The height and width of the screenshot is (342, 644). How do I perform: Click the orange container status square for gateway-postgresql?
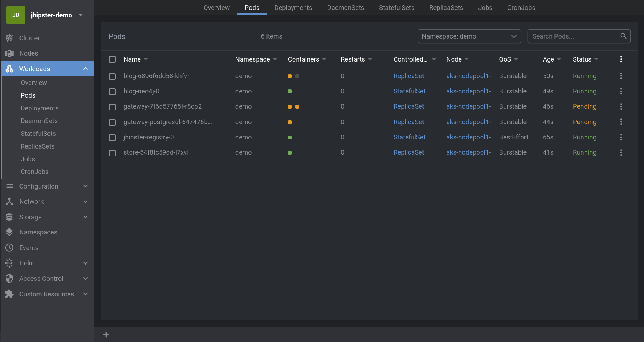290,122
